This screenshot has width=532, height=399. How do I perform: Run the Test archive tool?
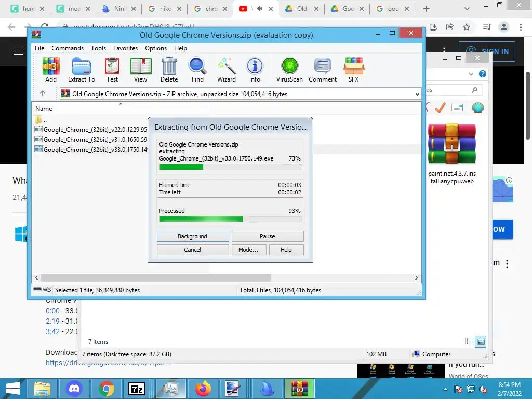click(x=112, y=70)
